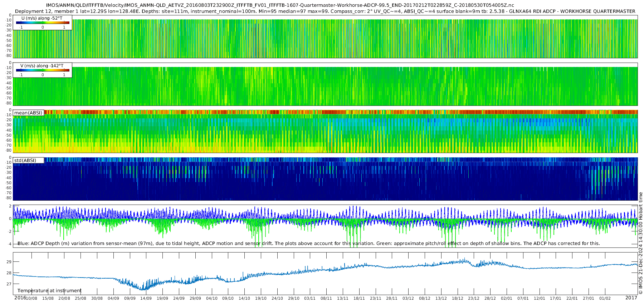Select the 29/10 date tick label
The width and height of the screenshot is (644, 304).
[293, 298]
